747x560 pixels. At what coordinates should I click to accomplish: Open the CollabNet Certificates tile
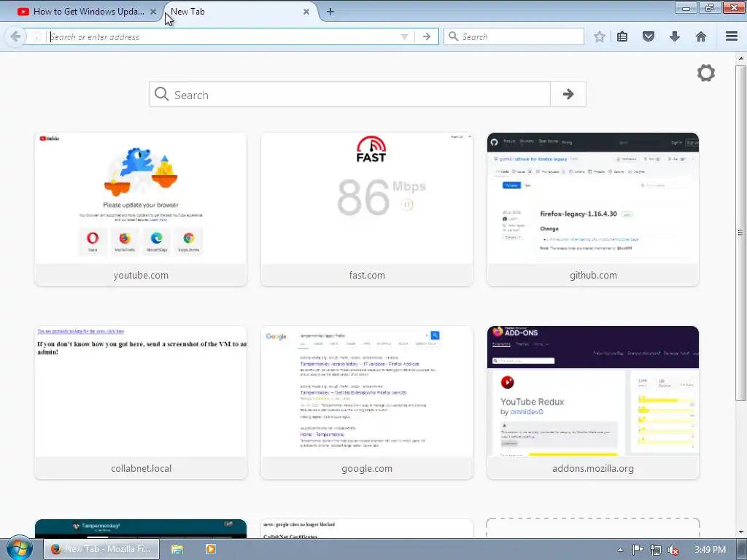pos(367,529)
